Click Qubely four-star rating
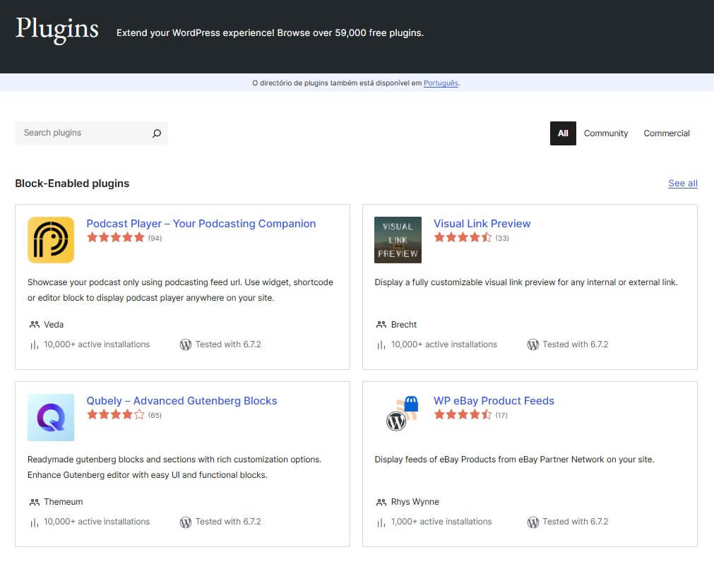This screenshot has height=588, width=714. tap(116, 414)
